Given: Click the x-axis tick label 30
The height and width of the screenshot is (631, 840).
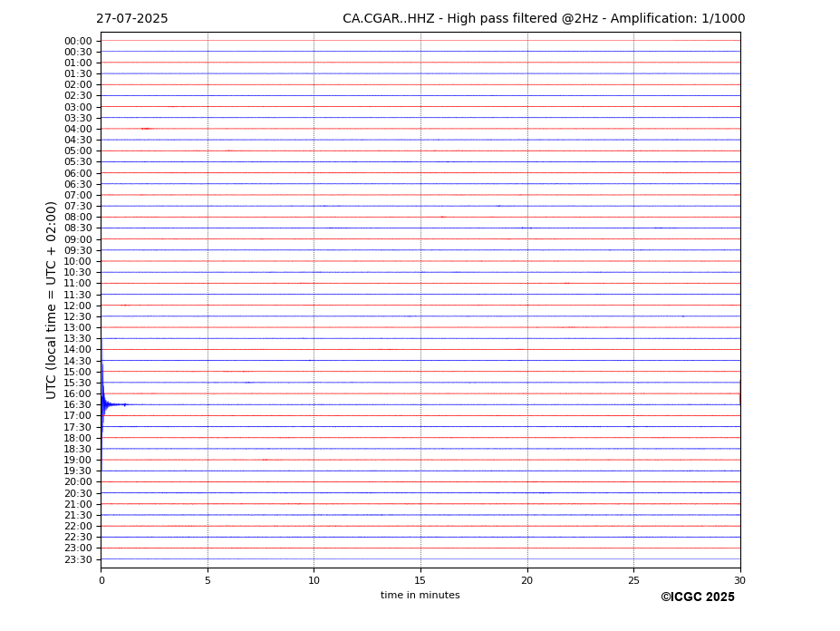Looking at the screenshot, I should click(x=739, y=580).
